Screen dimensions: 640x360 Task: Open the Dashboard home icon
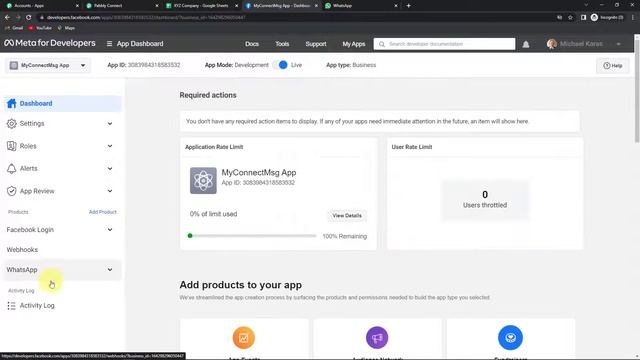point(12,103)
